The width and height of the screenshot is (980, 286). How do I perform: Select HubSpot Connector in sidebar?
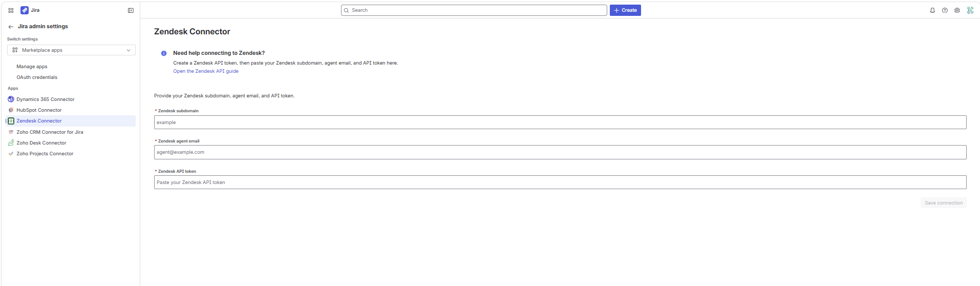[39, 110]
